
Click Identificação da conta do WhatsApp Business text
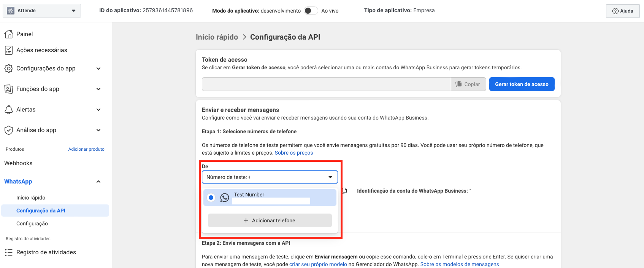coord(412,191)
